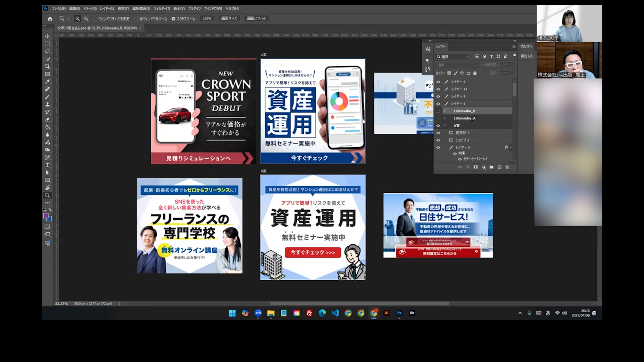Select the Horizontal Type tool

47,165
